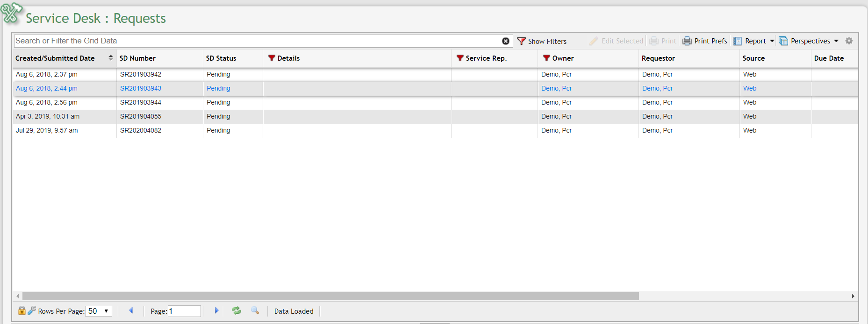Sort by Created/Submitted Date column header

pos(55,58)
